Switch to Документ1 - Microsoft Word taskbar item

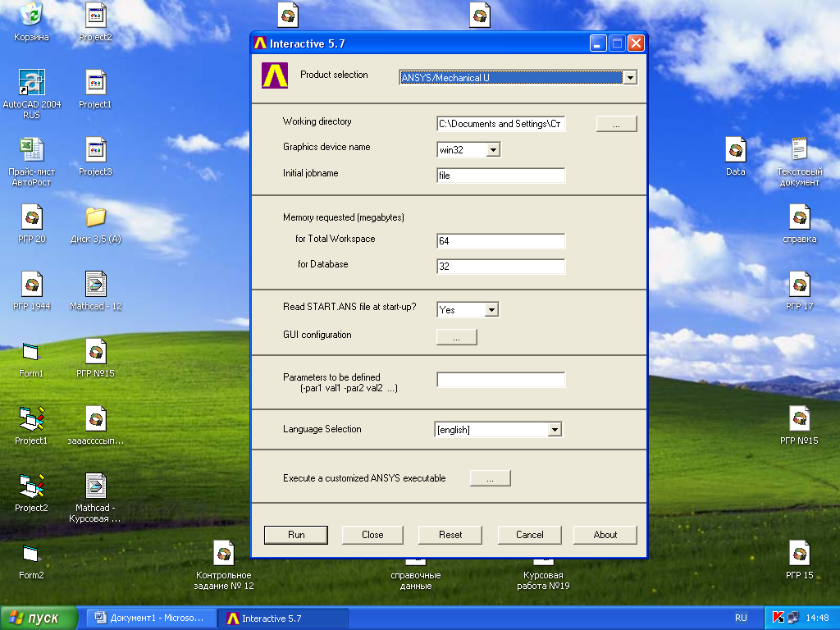point(152,618)
